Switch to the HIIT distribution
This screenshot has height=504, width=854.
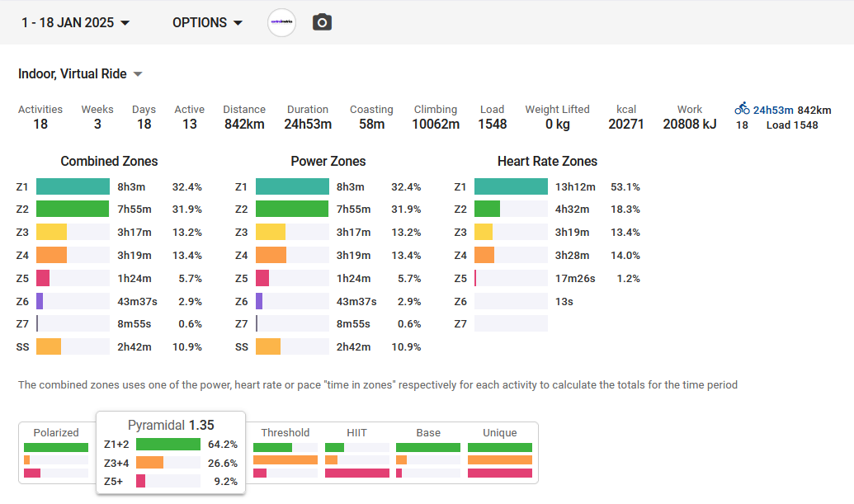click(356, 432)
